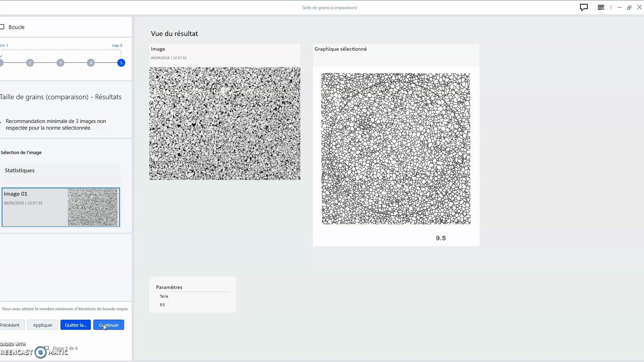This screenshot has height=362, width=644.
Task: Click the 'Sélection de l'image' label
Action: tap(21, 152)
